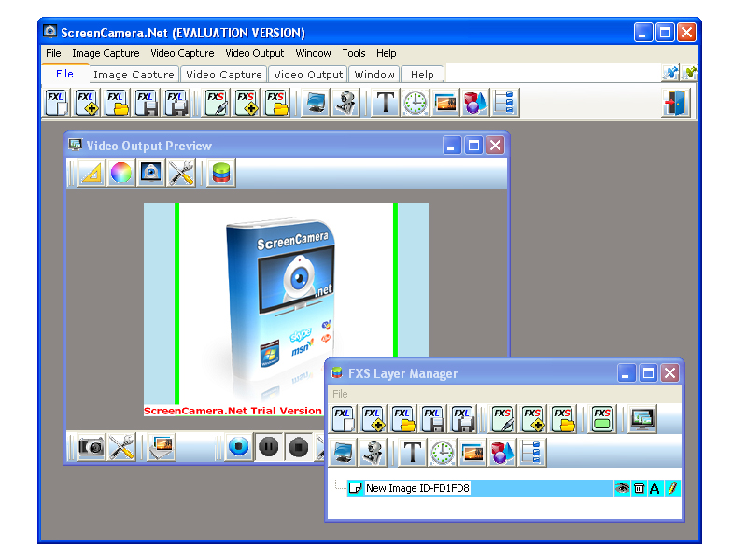Click the stacked layers icon in Video Output Preview

pos(221,173)
